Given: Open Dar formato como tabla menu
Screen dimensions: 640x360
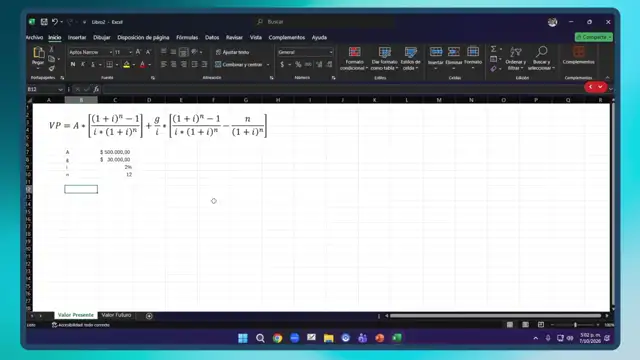Looking at the screenshot, I should tap(384, 58).
